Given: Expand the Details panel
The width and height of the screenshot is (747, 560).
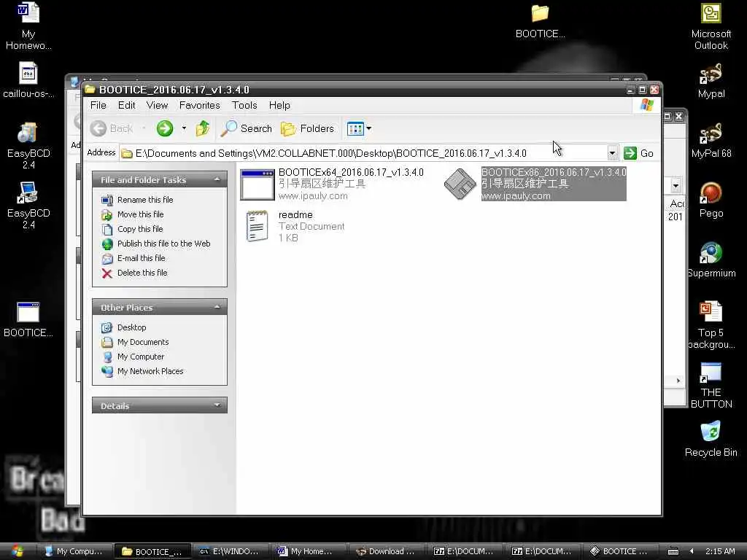Looking at the screenshot, I should [217, 405].
